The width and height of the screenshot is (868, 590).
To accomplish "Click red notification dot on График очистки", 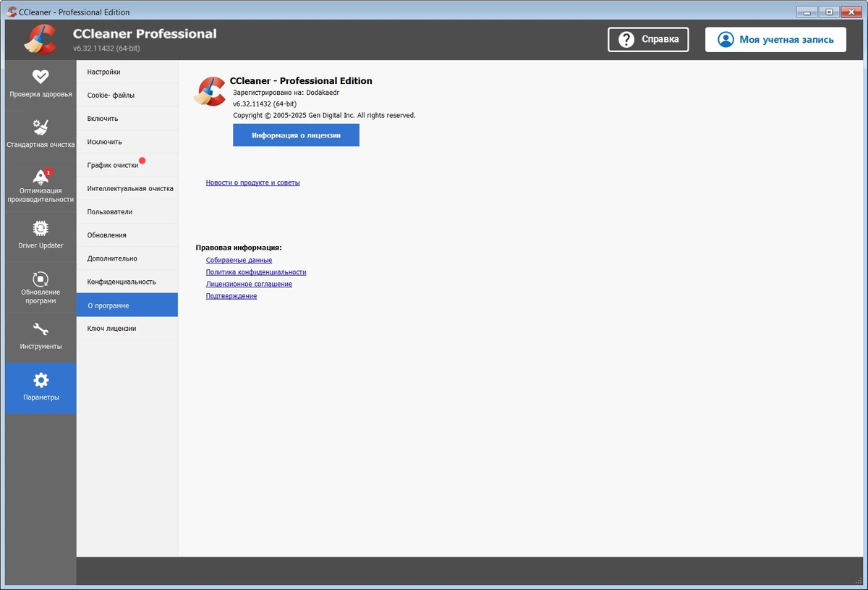I will pos(142,161).
